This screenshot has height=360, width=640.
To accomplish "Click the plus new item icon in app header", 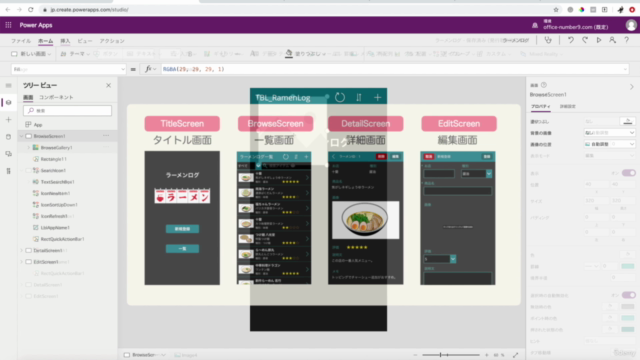I will (x=378, y=97).
